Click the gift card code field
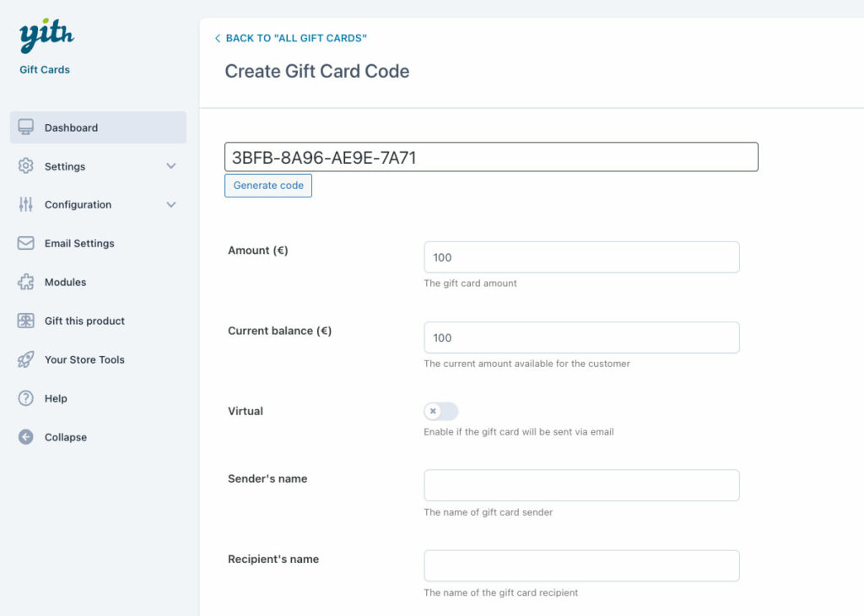The height and width of the screenshot is (616, 864). point(492,157)
